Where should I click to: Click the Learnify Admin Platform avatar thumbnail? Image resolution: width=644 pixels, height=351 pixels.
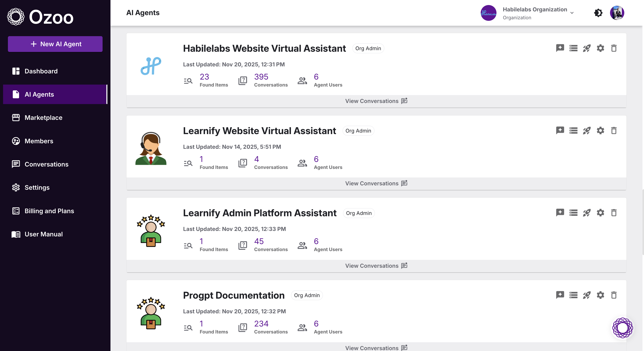(x=151, y=231)
